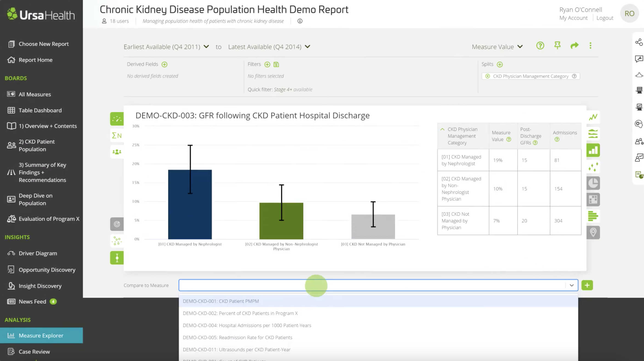
Task: Choose DEMO-CKD-005 Readmission Rate option
Action: point(237,337)
